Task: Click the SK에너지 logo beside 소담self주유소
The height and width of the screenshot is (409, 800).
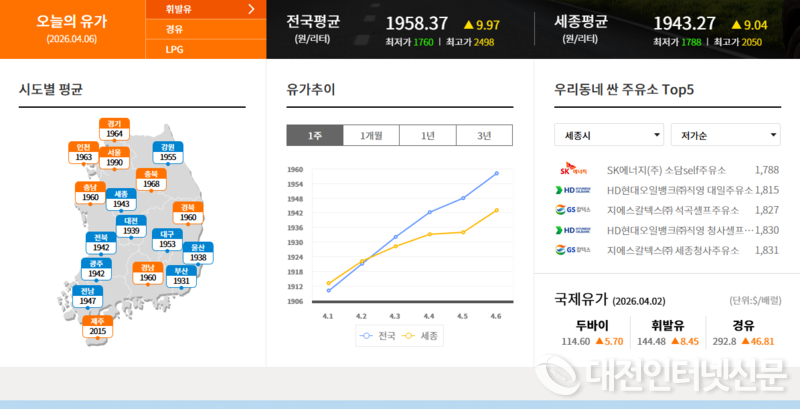Action: (x=574, y=171)
